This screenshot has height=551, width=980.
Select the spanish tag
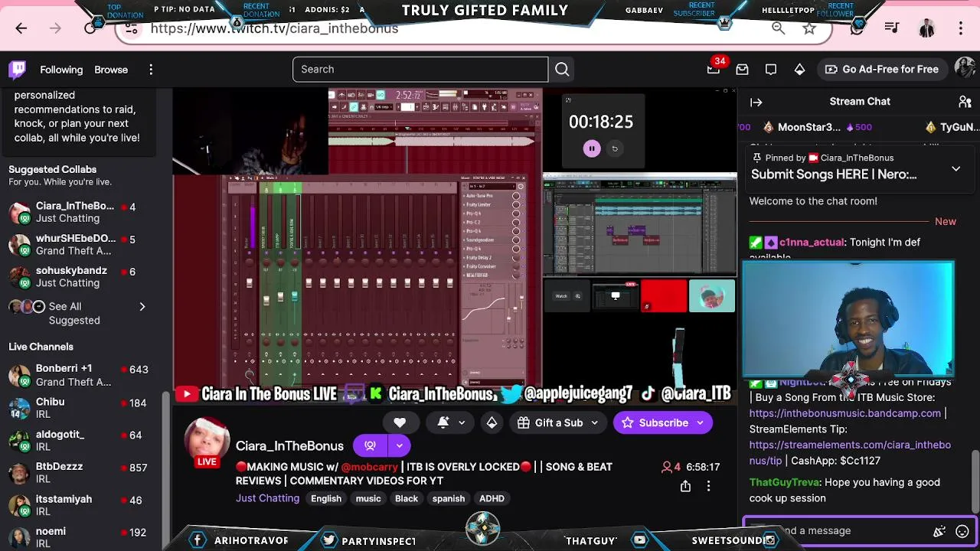coord(449,499)
